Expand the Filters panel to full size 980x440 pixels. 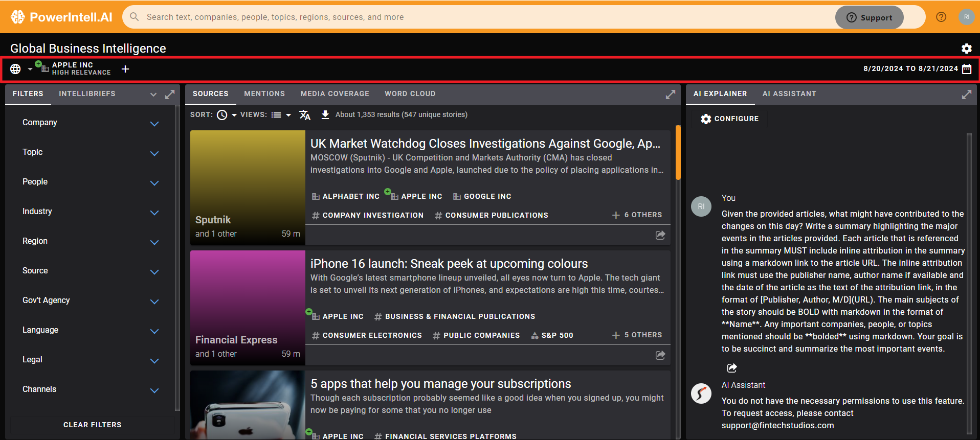coord(170,95)
